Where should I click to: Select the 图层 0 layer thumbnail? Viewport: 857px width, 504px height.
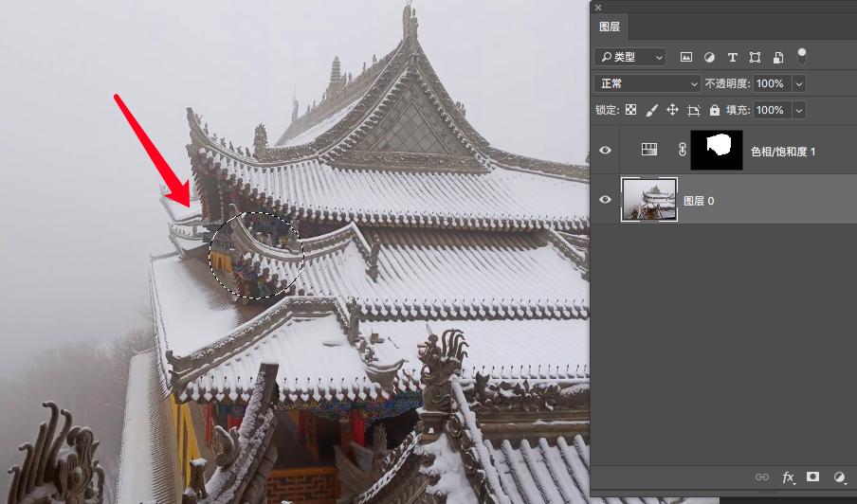pyautogui.click(x=649, y=199)
